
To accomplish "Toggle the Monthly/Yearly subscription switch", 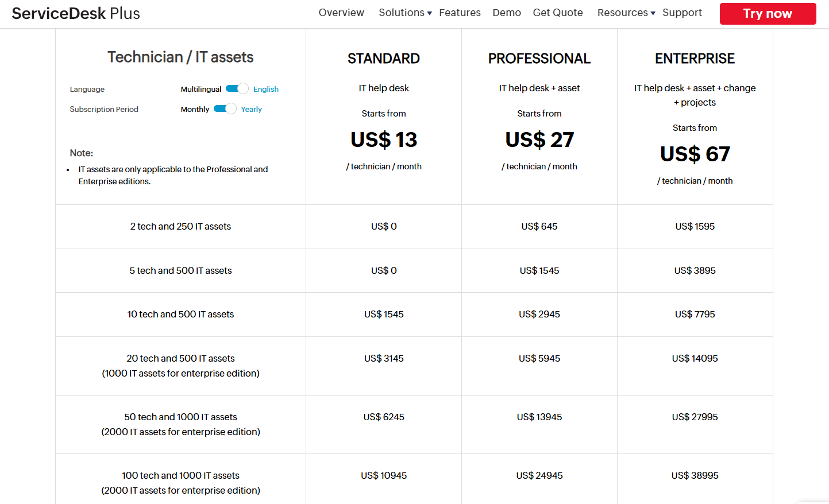I will click(x=225, y=108).
